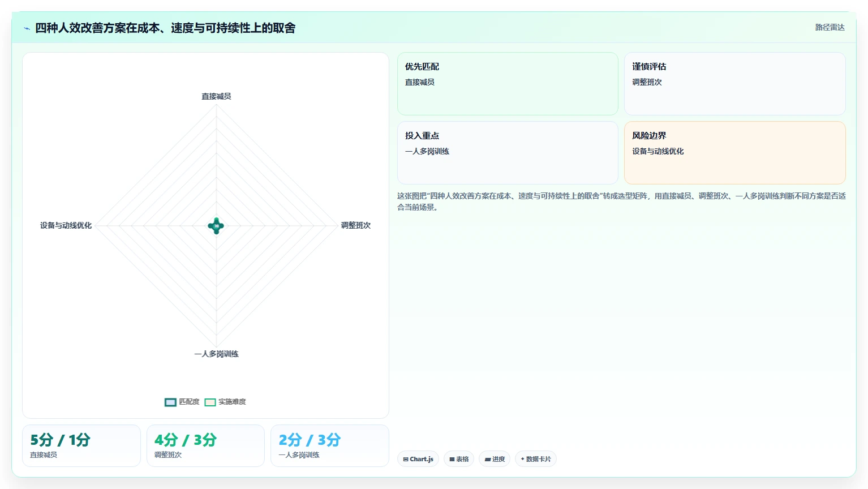Click the radar axis label 直接减员
This screenshot has width=868, height=489.
tap(216, 96)
